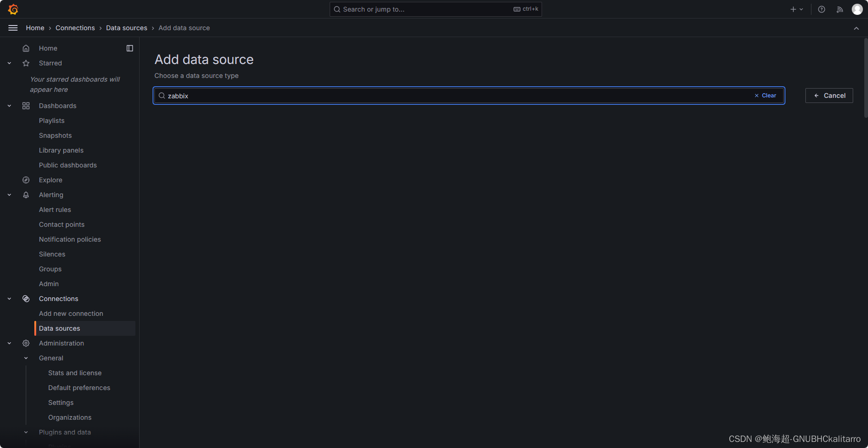Collapse the Starred section chevron
Image resolution: width=868 pixels, height=448 pixels.
[9, 63]
